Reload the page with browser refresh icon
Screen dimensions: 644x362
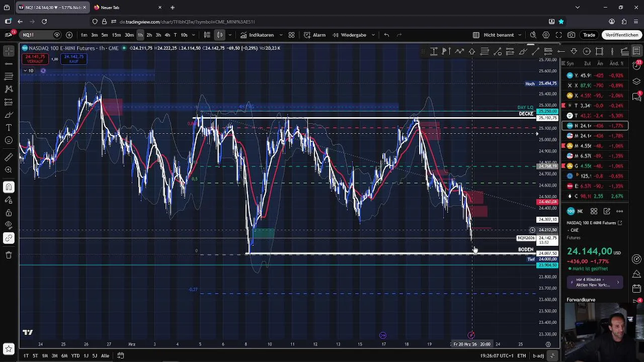[44, 22]
